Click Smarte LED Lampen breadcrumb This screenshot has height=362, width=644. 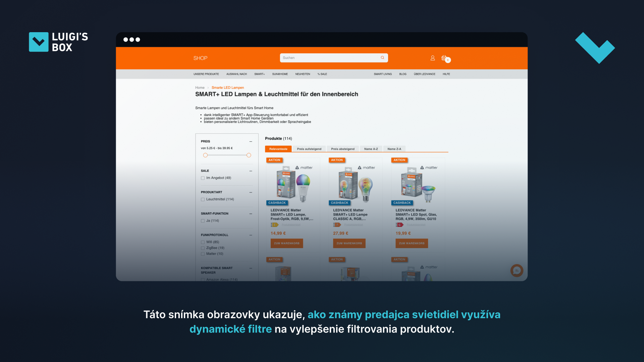(227, 87)
